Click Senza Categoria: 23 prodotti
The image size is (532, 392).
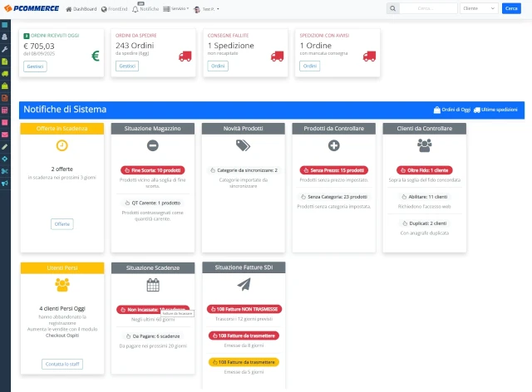pos(334,197)
